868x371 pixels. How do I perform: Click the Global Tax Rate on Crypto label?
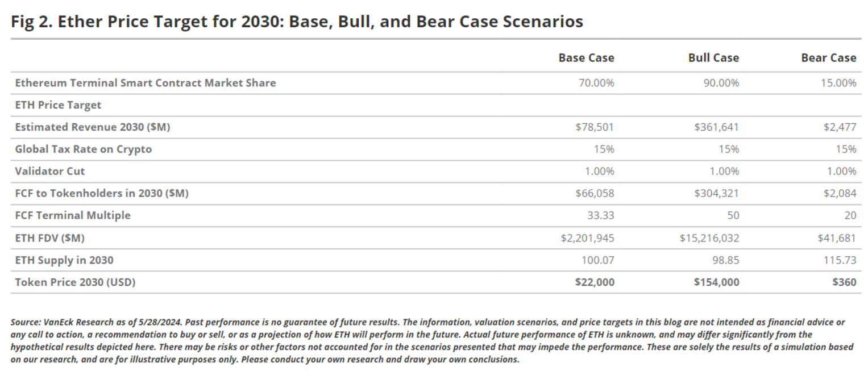click(x=84, y=149)
